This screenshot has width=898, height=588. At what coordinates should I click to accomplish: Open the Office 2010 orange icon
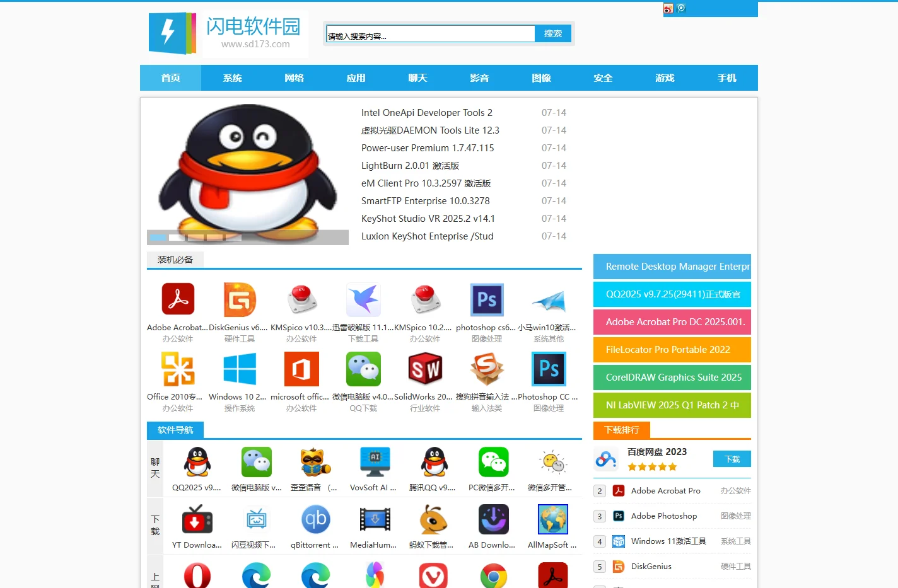(x=178, y=369)
